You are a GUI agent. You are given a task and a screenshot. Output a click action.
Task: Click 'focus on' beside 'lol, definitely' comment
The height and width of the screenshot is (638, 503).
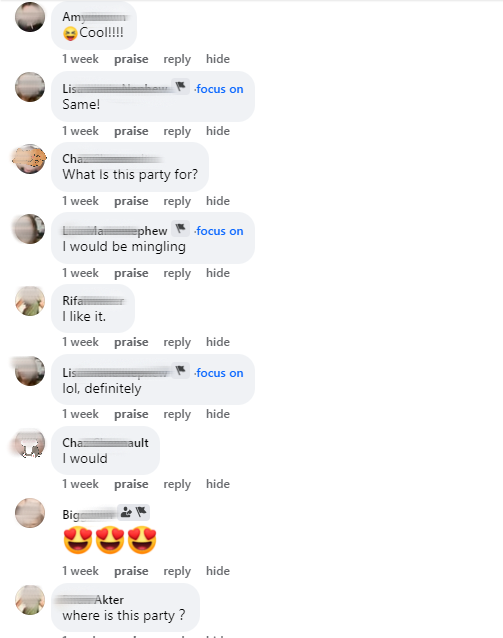(x=219, y=373)
